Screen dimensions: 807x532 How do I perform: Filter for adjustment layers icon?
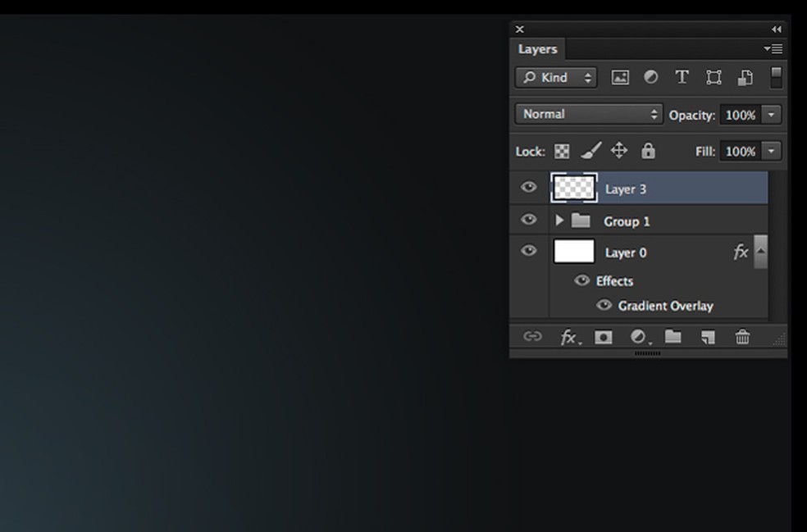coord(650,77)
